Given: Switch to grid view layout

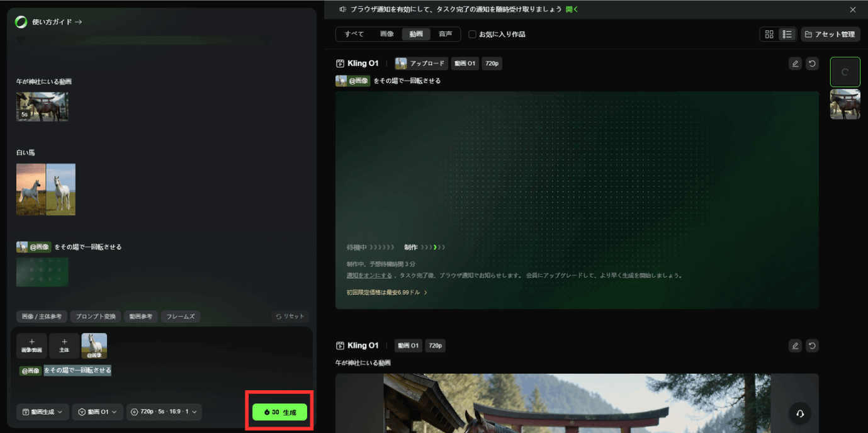Looking at the screenshot, I should click(769, 34).
